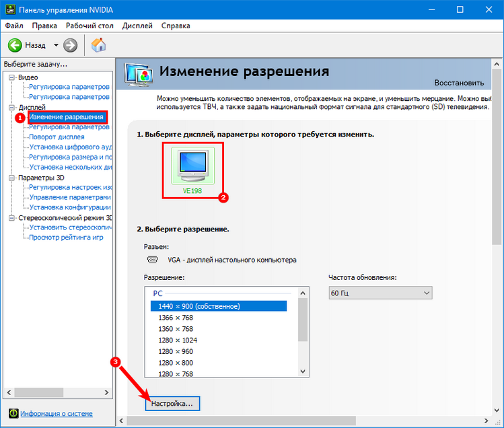Click the grey Forward arrow icon
The image size is (504, 428).
point(70,45)
